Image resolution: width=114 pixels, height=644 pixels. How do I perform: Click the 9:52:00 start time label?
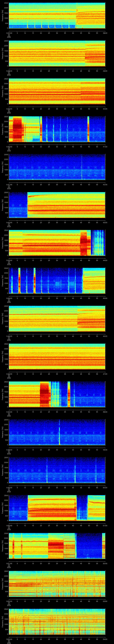click(9, 601)
